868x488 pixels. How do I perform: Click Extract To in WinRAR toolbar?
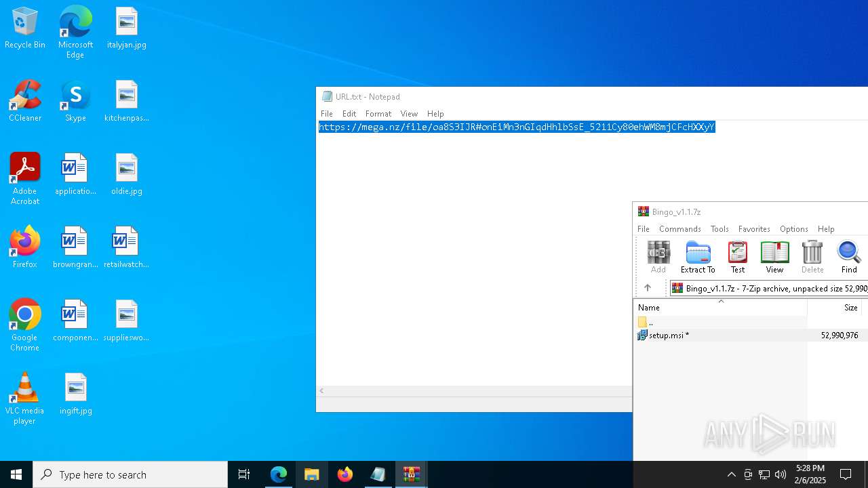(x=698, y=258)
